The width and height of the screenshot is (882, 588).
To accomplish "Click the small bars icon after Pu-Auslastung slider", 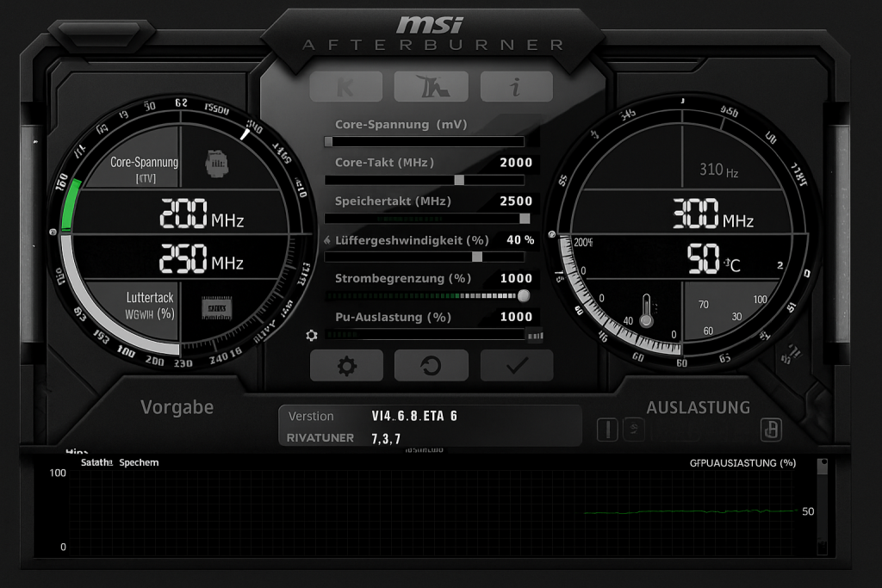I will [x=535, y=335].
